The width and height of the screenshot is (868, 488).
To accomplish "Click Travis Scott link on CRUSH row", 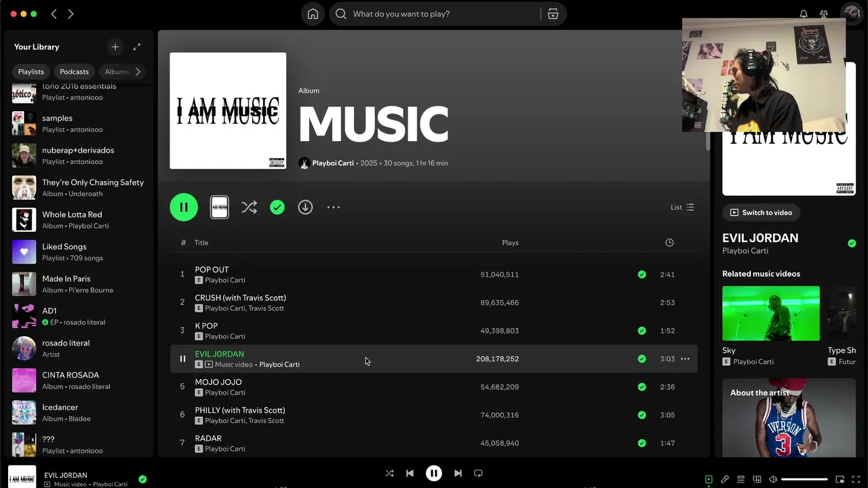I will (267, 308).
